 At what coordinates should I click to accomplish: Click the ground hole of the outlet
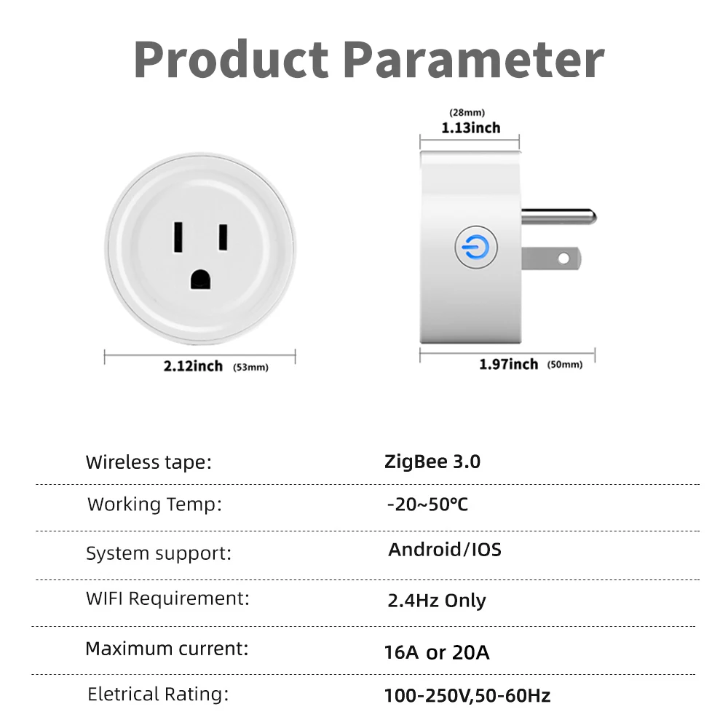coord(201,280)
